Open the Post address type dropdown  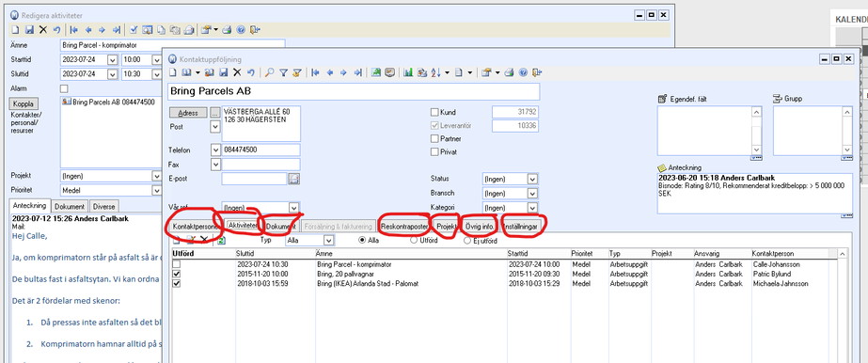tap(215, 127)
